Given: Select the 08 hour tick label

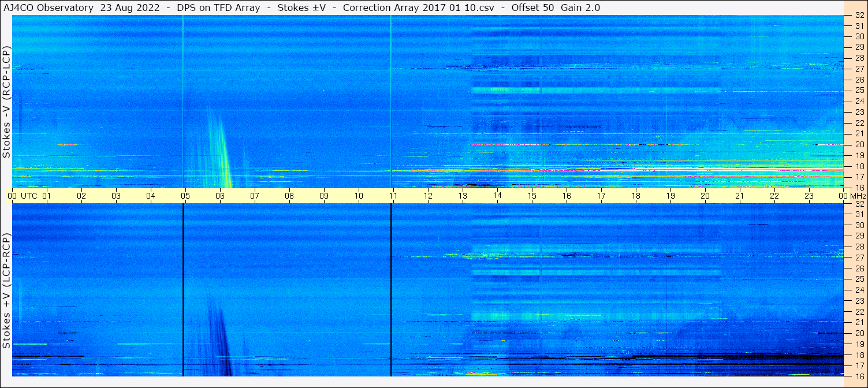Looking at the screenshot, I should coord(289,196).
